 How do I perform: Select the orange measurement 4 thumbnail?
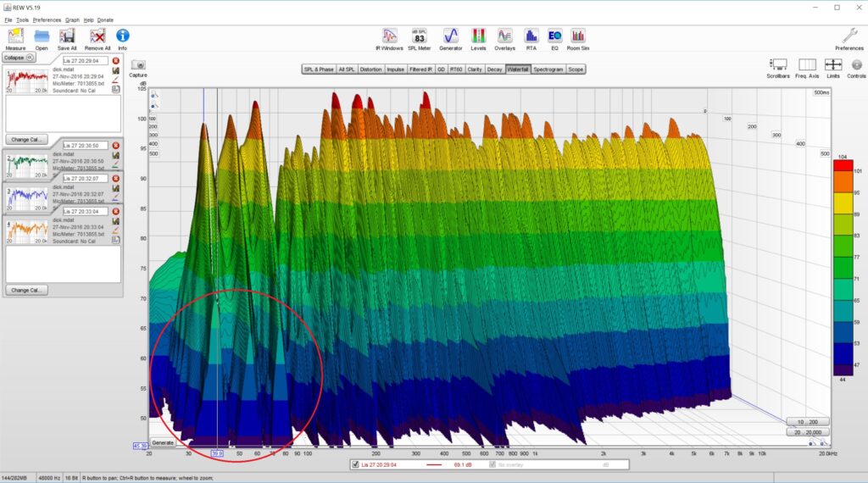[26, 231]
